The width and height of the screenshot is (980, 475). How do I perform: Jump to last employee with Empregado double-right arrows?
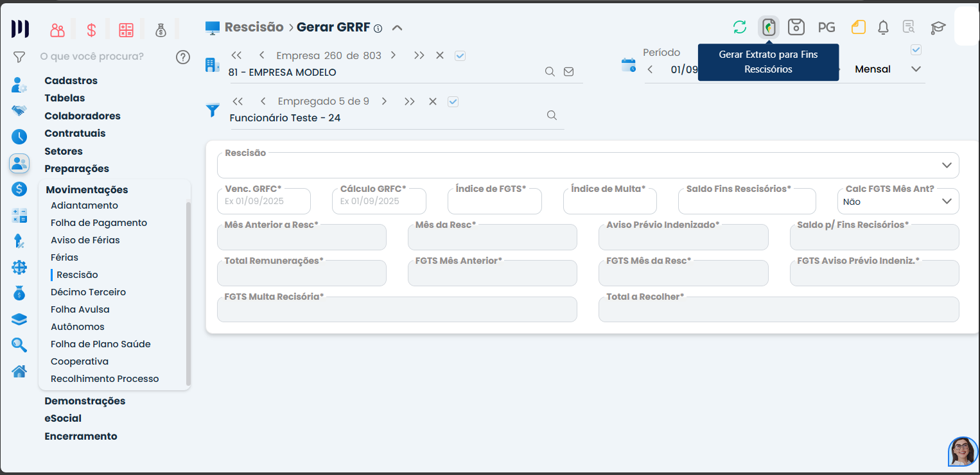coord(410,101)
